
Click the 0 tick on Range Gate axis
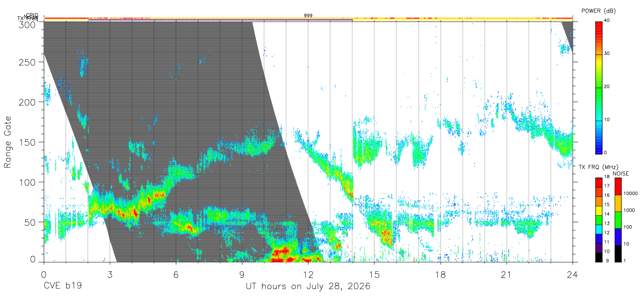33,259
